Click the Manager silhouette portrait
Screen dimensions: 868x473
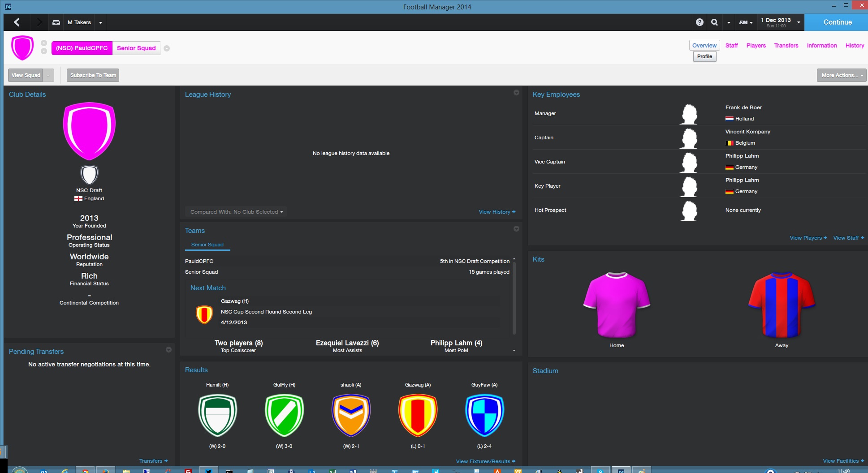tap(689, 114)
